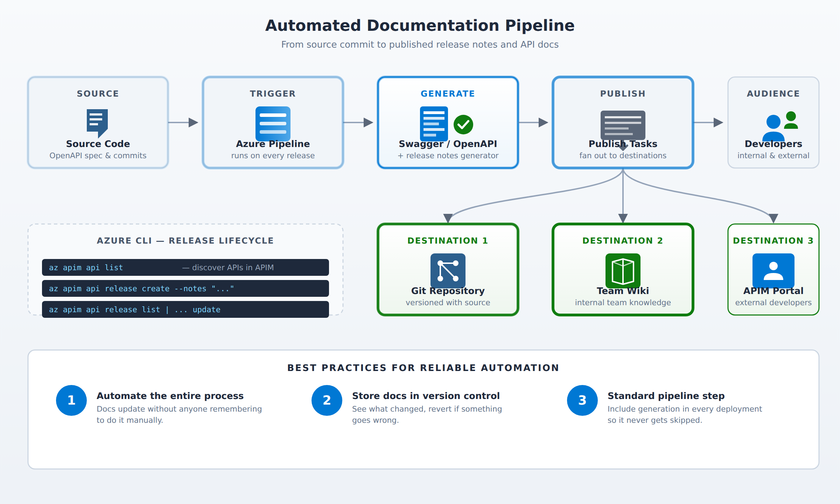Image resolution: width=840 pixels, height=504 pixels.
Task: Click 'Include generation in every deployment' text
Action: point(685,409)
